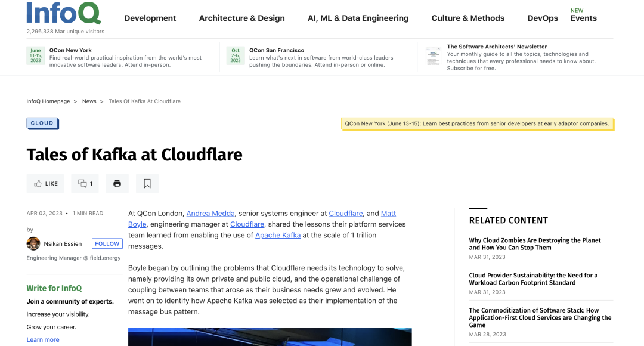Open the Apache Kafka link
The height and width of the screenshot is (346, 644).
(278, 235)
